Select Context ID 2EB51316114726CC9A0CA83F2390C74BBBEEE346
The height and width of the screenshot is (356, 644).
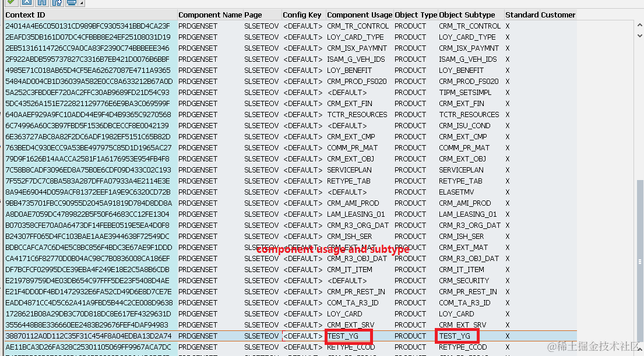coord(87,48)
